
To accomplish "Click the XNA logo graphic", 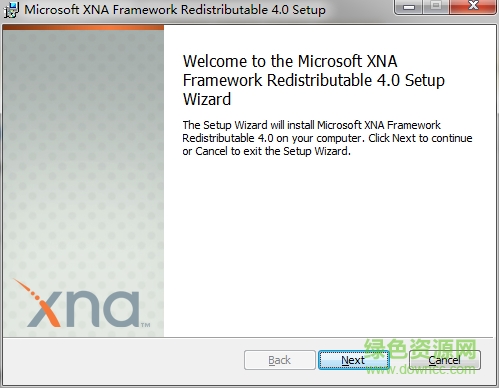I will point(82,303).
